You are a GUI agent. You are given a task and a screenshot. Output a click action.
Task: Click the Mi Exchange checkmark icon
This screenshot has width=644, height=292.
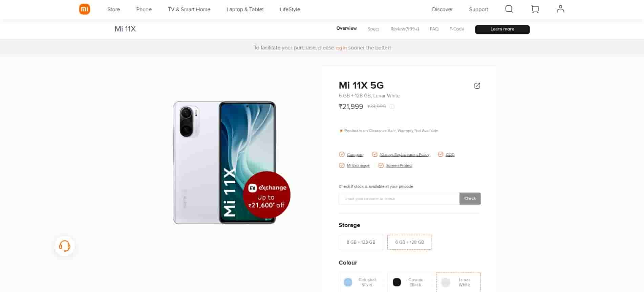tap(342, 165)
